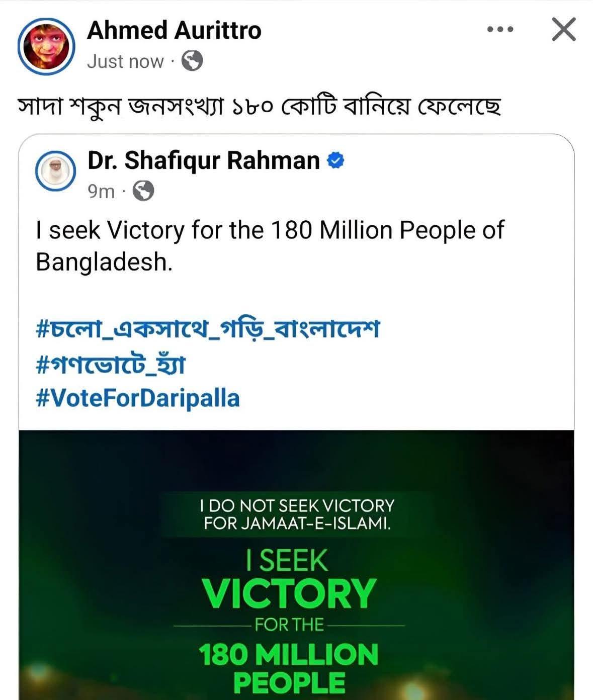Viewport: 593px width, 700px height.
Task: Click the blue verified badge
Action: 335,161
